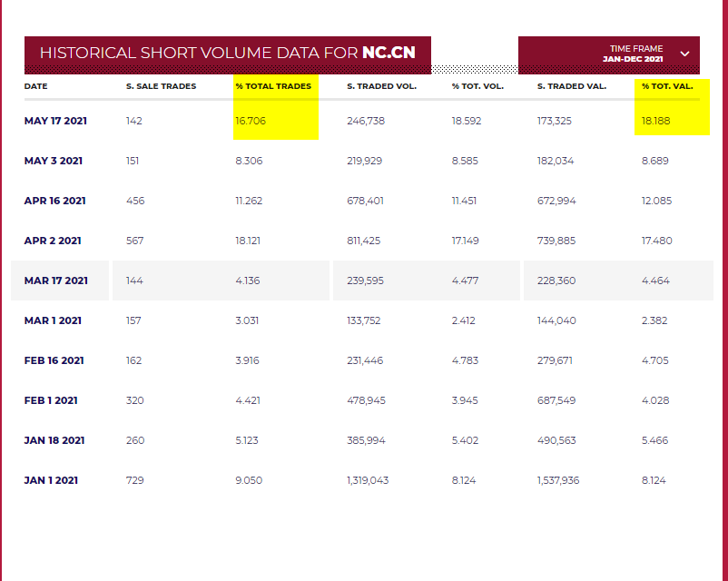Click the 17.149 total volume cell
Image resolution: width=728 pixels, height=581 pixels.
point(466,241)
